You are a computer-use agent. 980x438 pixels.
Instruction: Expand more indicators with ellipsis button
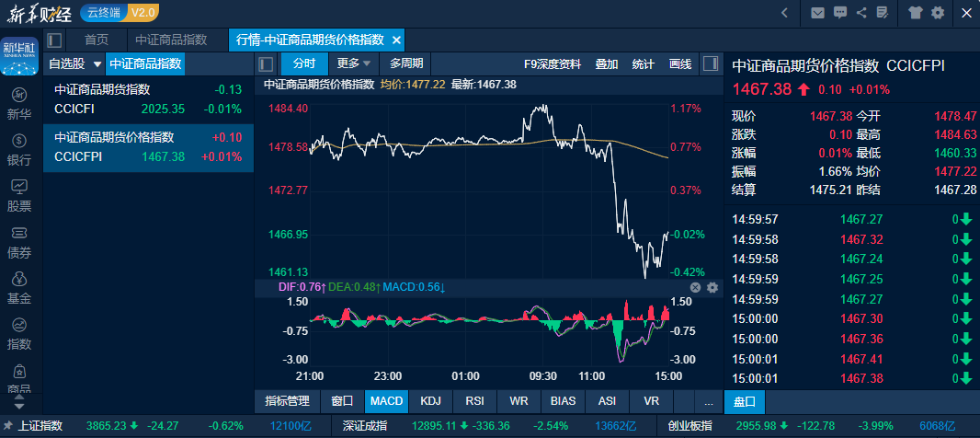coord(708,402)
